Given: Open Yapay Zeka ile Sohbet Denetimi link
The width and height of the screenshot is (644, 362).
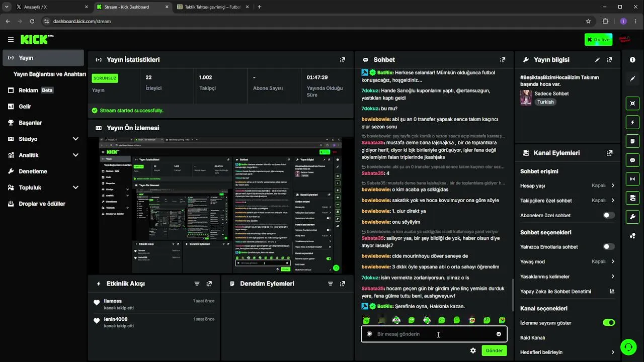Looking at the screenshot, I should click(x=568, y=292).
